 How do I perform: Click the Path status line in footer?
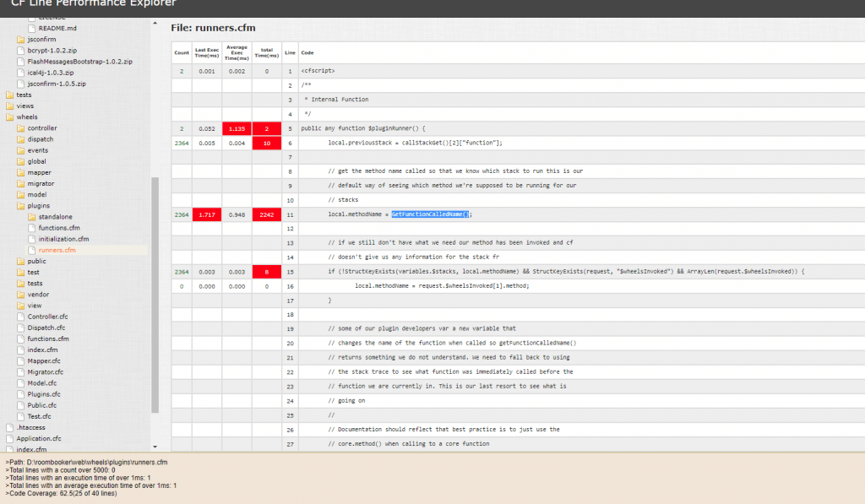(x=87, y=463)
